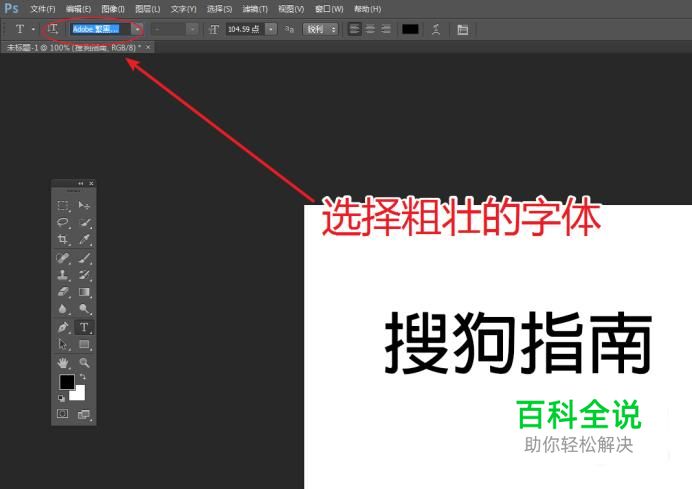This screenshot has height=489, width=692.
Task: Open the 选择(S) menu
Action: click(x=219, y=9)
